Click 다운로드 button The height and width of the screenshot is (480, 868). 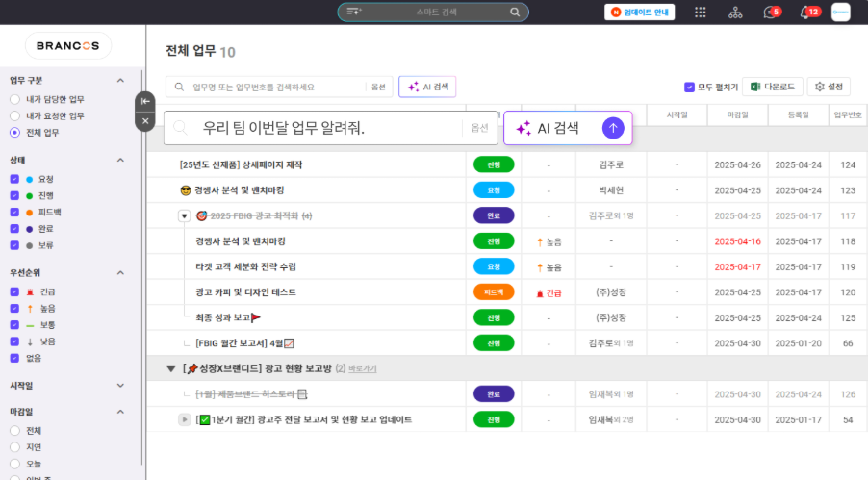(x=772, y=87)
